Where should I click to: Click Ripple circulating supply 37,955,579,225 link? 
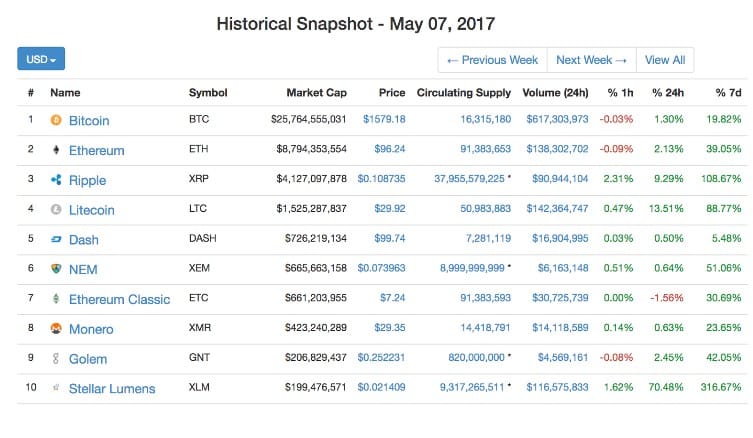click(x=469, y=179)
